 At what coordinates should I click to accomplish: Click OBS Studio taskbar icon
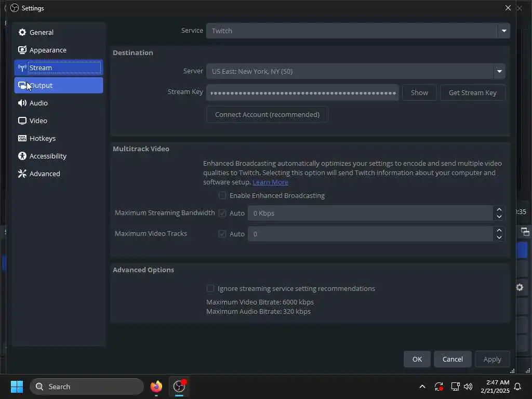tap(179, 387)
